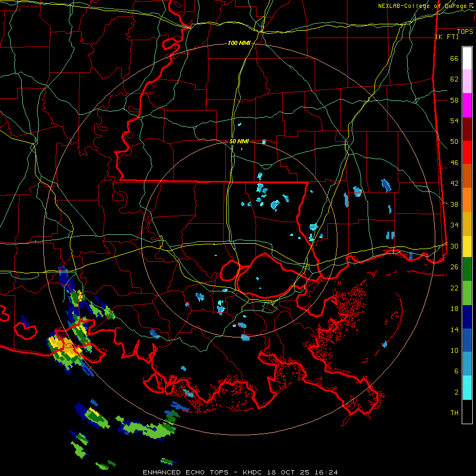This screenshot has height=476, width=476.
Task: Click the '100 NMI' range ring label
Action: [x=239, y=43]
